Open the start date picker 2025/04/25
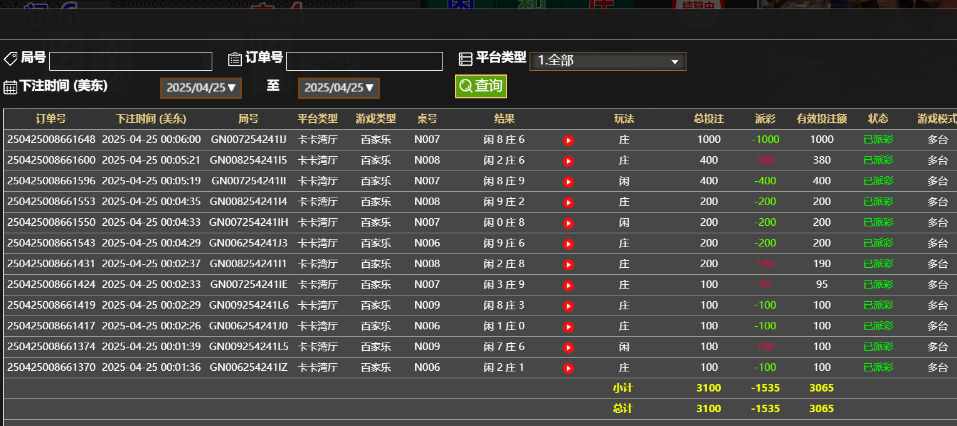 (200, 88)
